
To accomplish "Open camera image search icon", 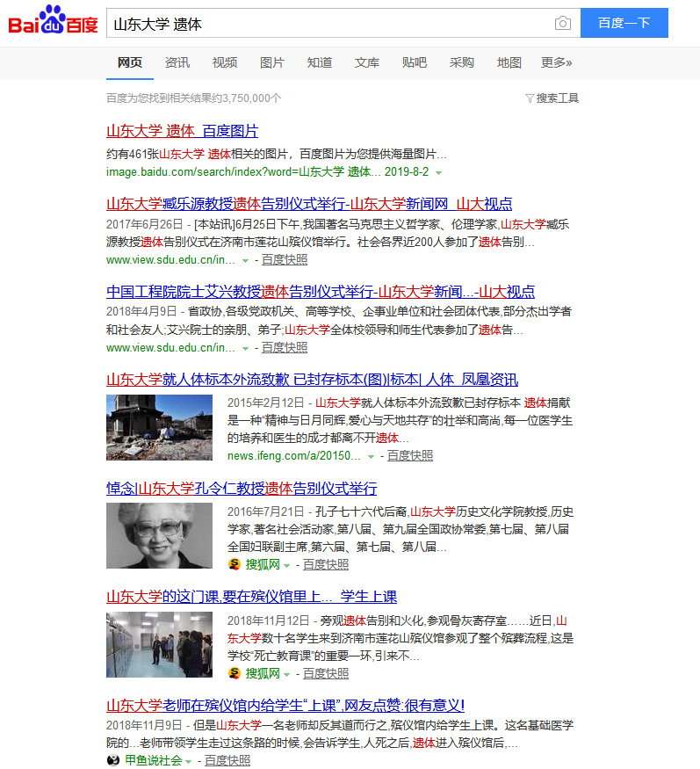I will tap(563, 23).
